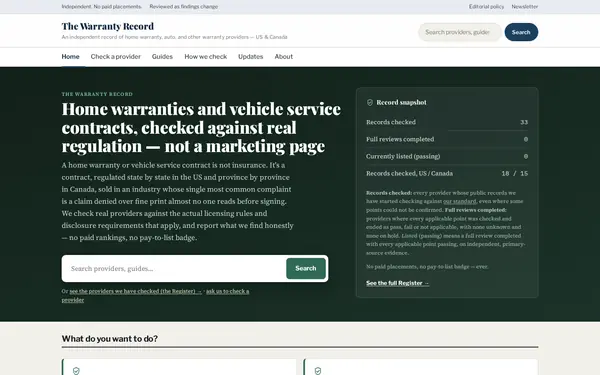Follow the providers we have checked Register link
The width and height of the screenshot is (600, 375).
(135, 291)
